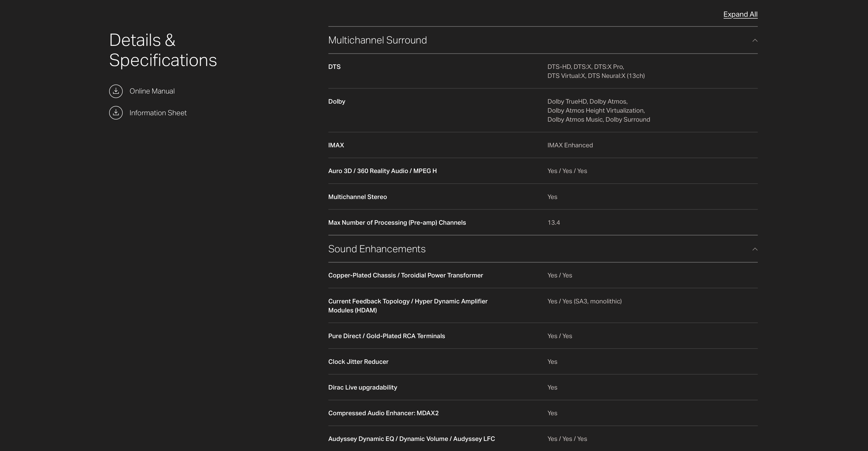The height and width of the screenshot is (451, 868).
Task: Click Audyssey Dynamic EQ / Dynamic Volume label
Action: [411, 439]
